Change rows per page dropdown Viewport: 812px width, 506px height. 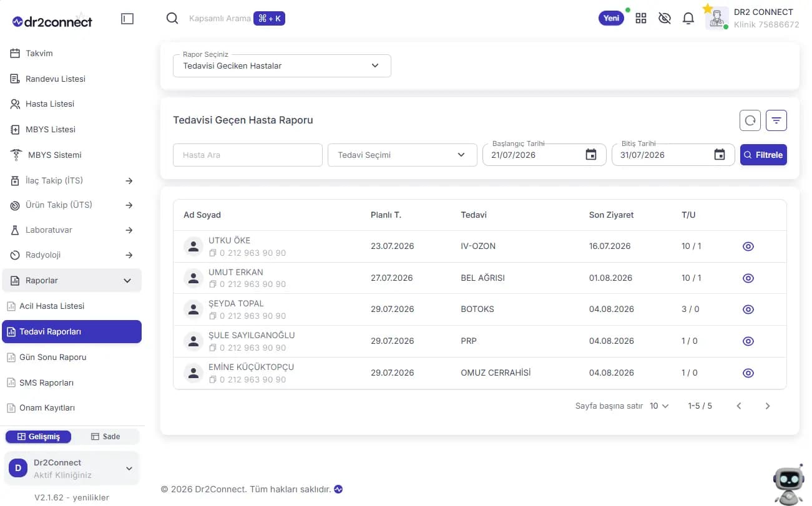pos(659,406)
